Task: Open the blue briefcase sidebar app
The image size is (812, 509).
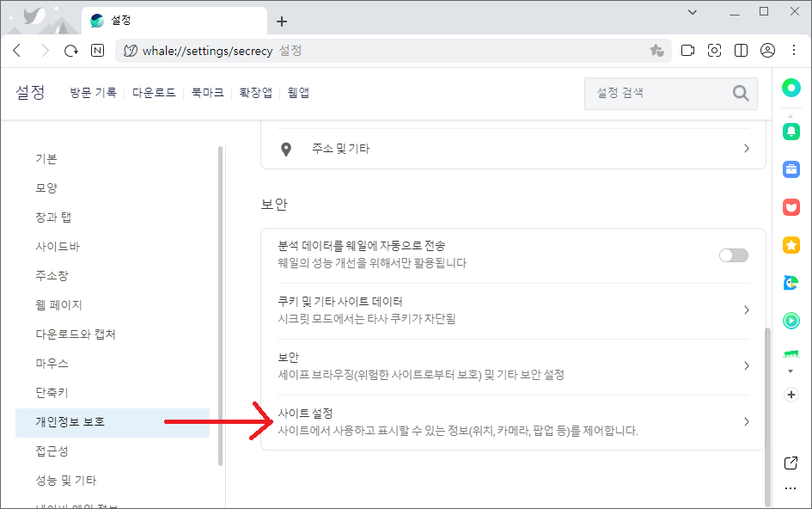Action: (791, 169)
